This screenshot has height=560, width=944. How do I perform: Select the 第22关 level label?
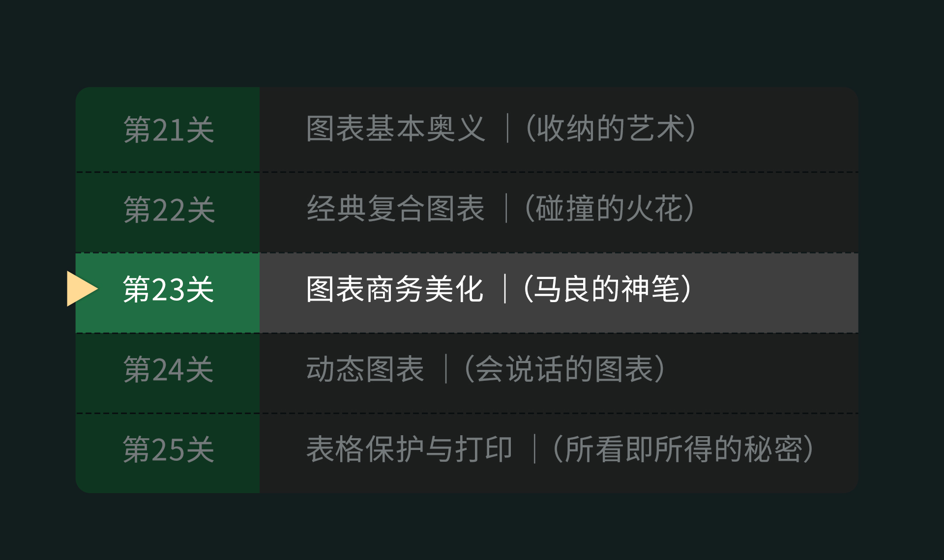pos(169,209)
